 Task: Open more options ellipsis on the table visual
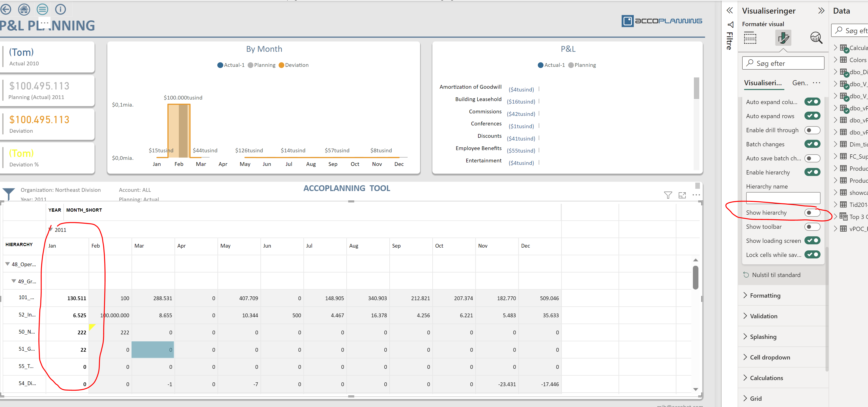tap(696, 195)
